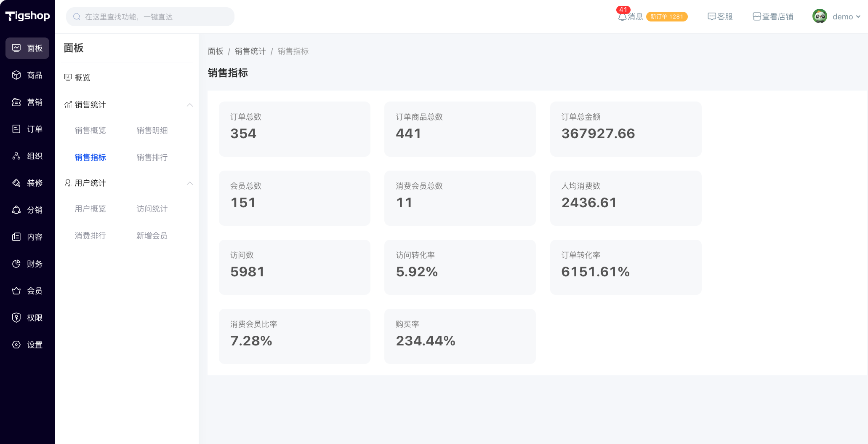The width and height of the screenshot is (868, 444).
Task: Click the 设置 settings icon
Action: (16, 345)
